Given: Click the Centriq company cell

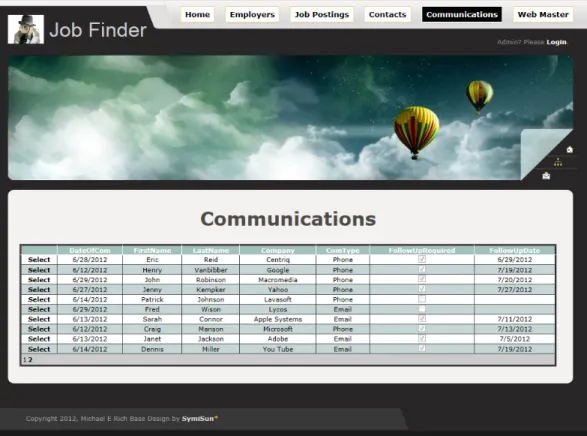Looking at the screenshot, I should coord(278,259).
